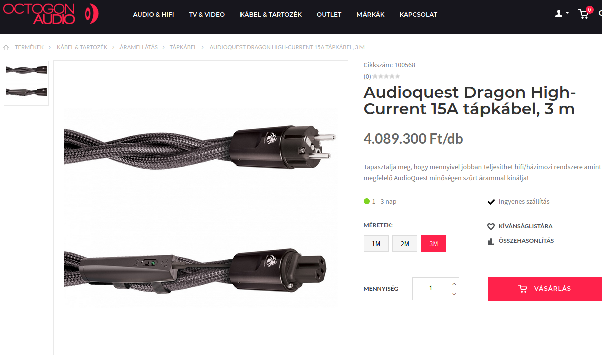
Task: Select the 2M size option
Action: point(405,244)
